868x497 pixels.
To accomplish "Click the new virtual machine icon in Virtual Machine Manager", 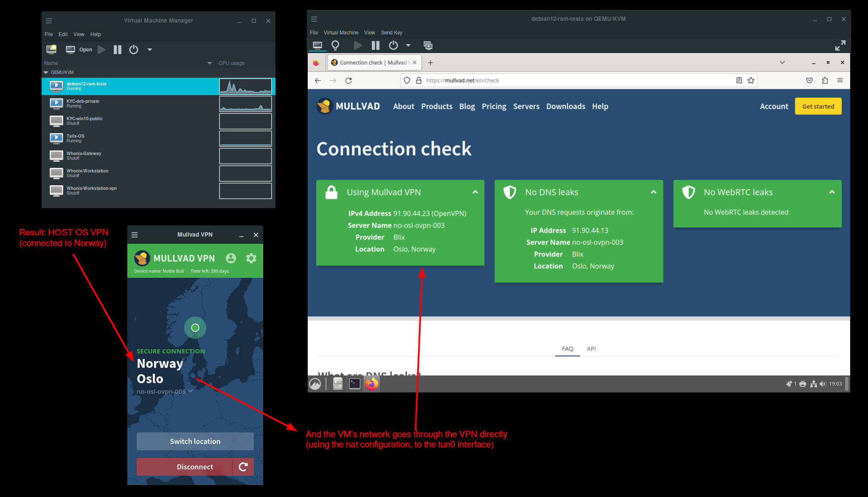I will point(51,50).
